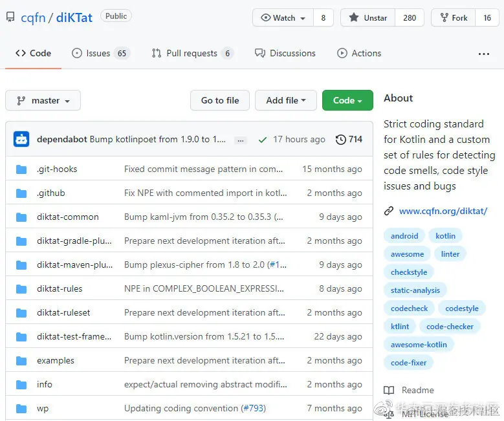The width and height of the screenshot is (504, 421).
Task: Open the #793 pull request link
Action: pyautogui.click(x=253, y=409)
